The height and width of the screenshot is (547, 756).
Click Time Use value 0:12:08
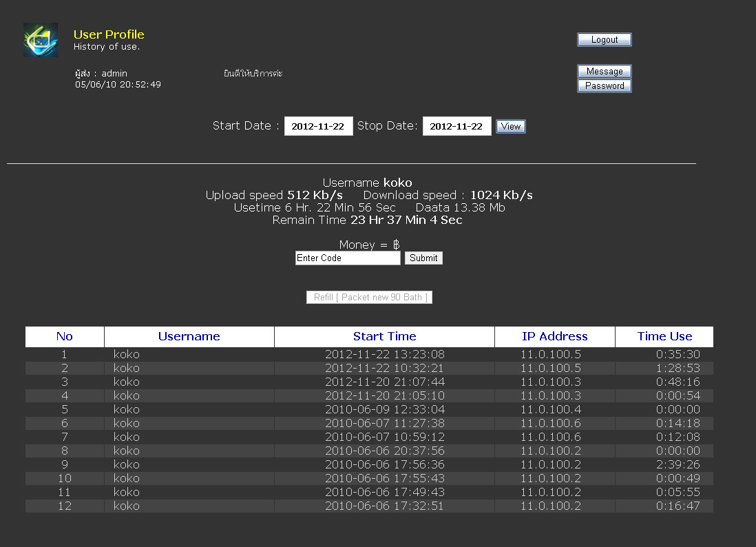678,437
